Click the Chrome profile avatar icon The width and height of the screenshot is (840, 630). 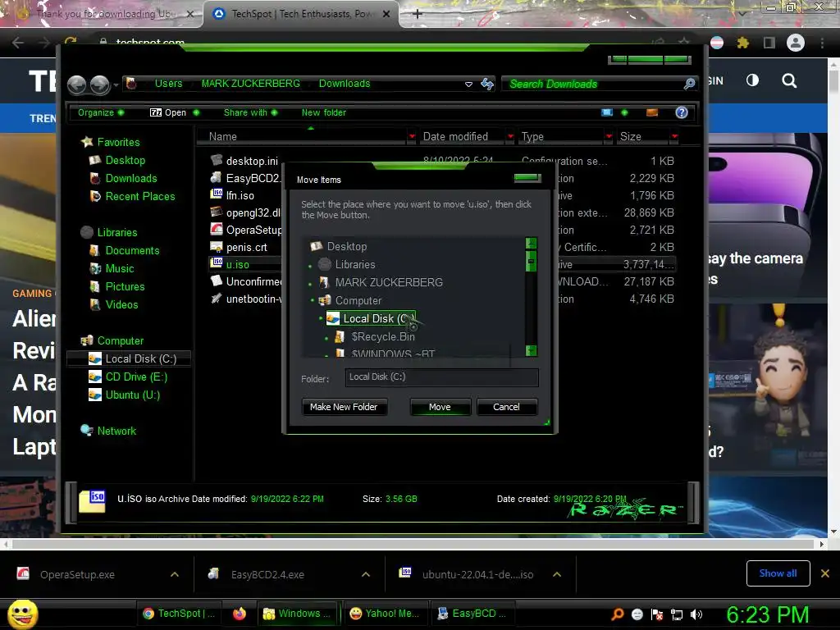(796, 43)
